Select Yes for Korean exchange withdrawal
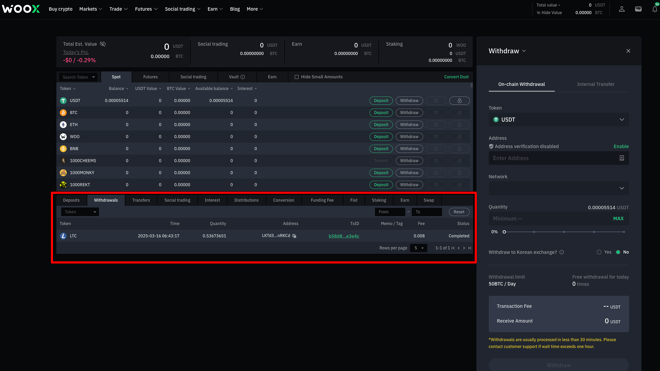Screen dimensions: 660x371 [x=599, y=252]
